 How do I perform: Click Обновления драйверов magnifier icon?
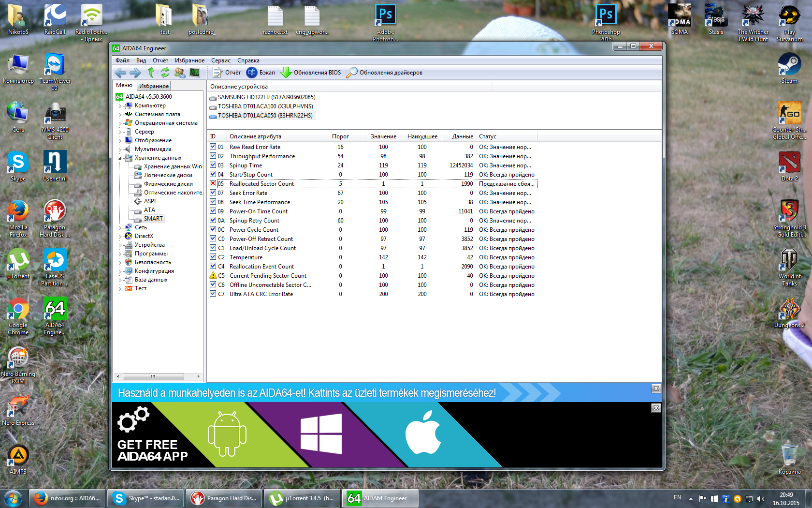tap(352, 73)
